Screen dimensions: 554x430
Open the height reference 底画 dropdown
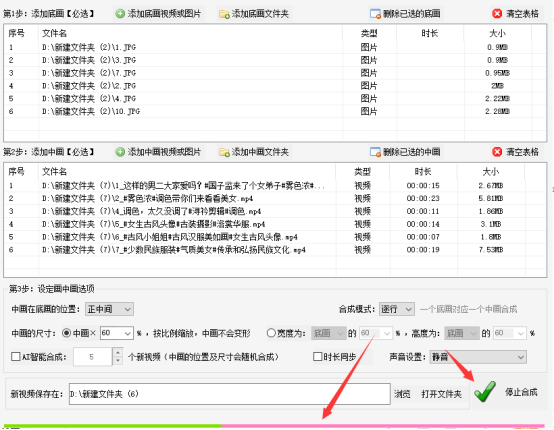click(462, 333)
